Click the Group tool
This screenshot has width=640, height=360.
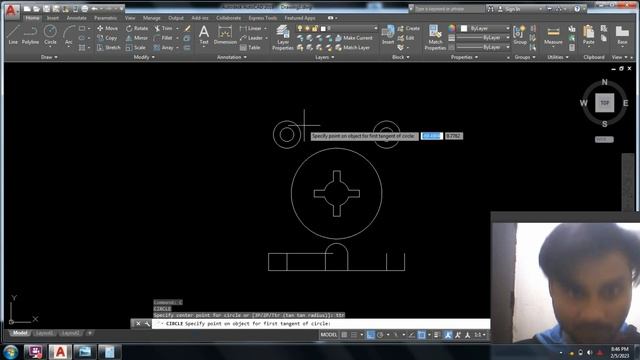tap(520, 34)
